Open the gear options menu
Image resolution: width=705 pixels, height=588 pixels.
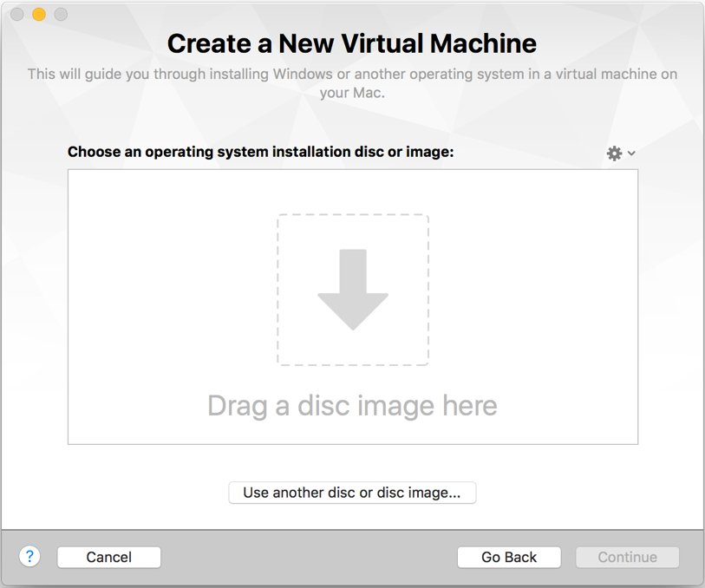pyautogui.click(x=621, y=154)
